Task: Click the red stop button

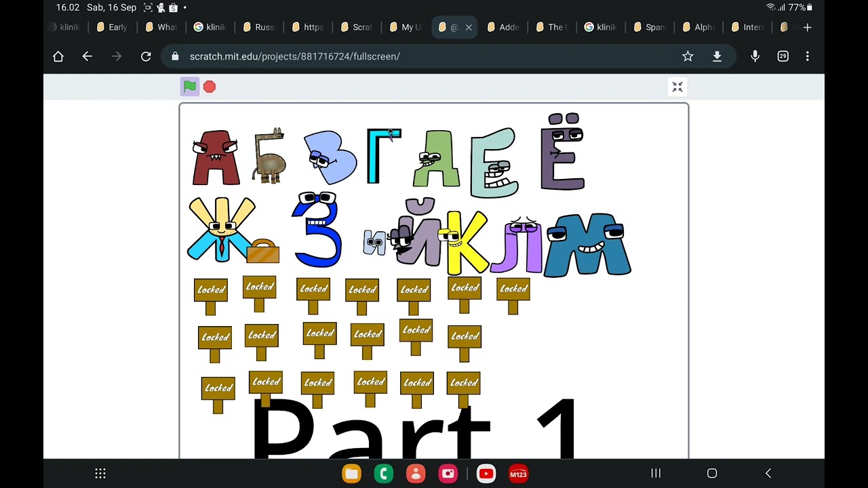Action: 210,87
